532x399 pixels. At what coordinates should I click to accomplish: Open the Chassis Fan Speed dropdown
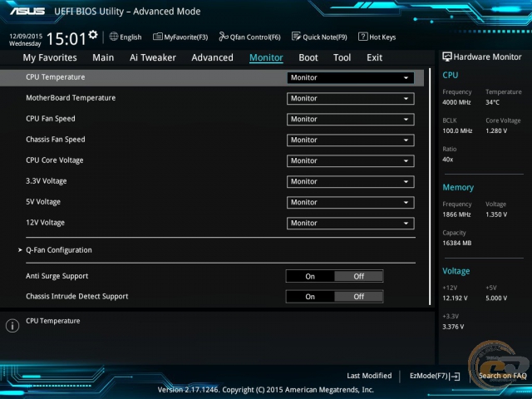pyautogui.click(x=351, y=140)
